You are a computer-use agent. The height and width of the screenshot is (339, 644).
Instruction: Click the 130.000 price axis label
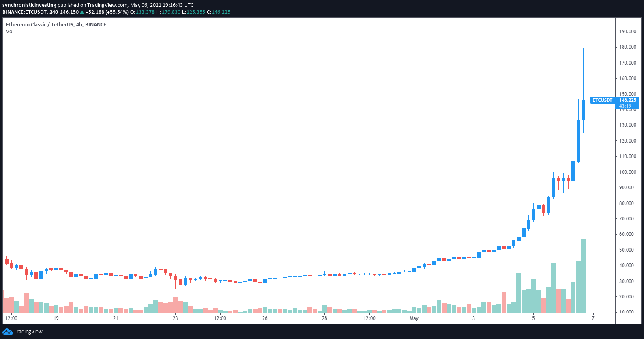pyautogui.click(x=627, y=125)
